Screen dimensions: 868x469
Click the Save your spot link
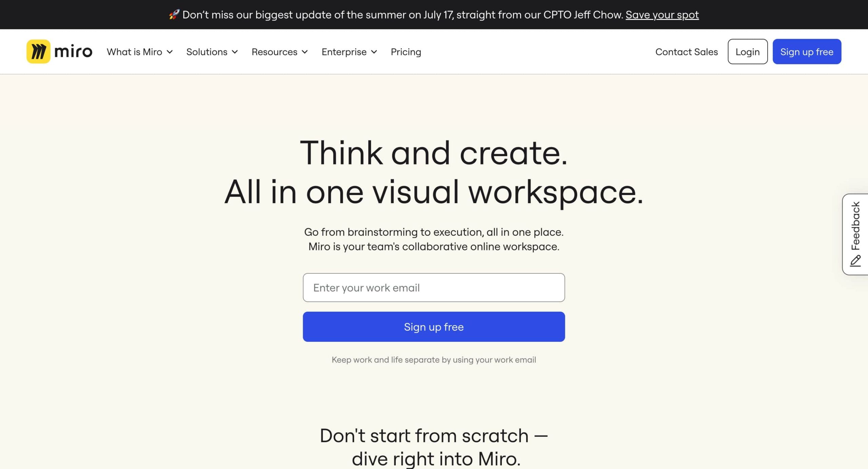pos(662,14)
